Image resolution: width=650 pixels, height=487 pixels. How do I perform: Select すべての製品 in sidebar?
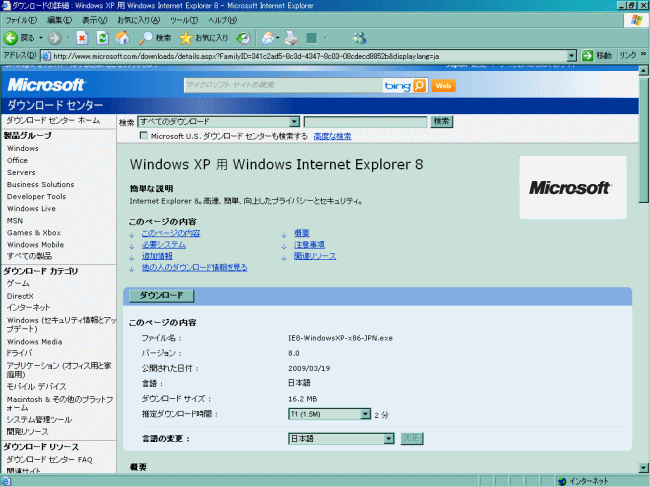tap(29, 256)
